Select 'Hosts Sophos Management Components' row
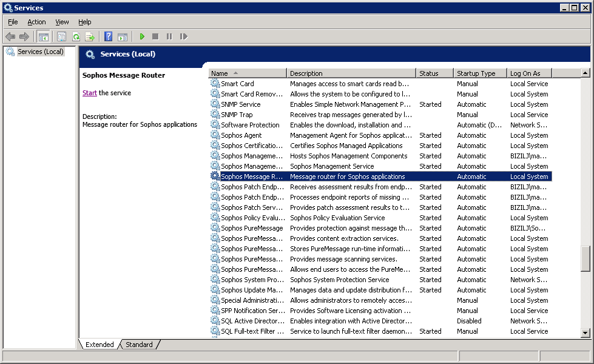Image resolution: width=594 pixels, height=364 pixels. point(380,156)
